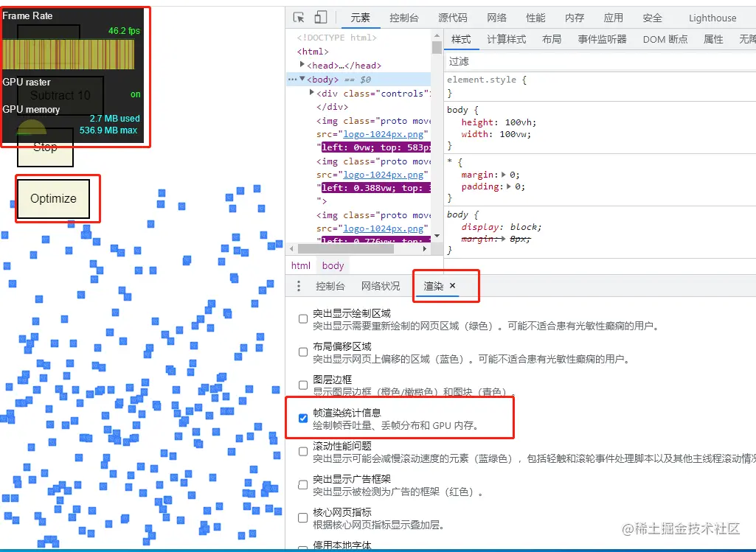Open the 性能 tab
The image size is (756, 552).
click(x=535, y=18)
